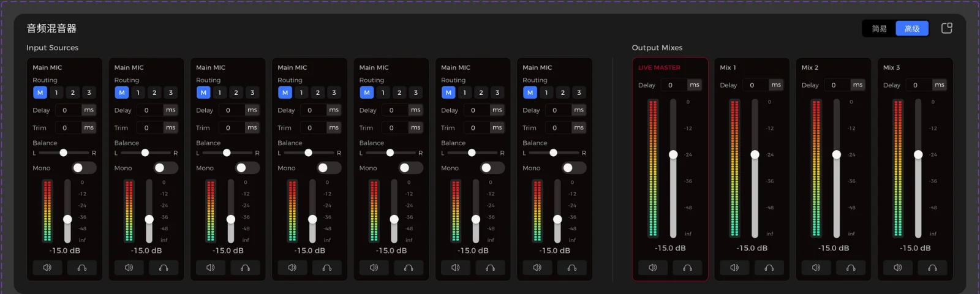Click headphone icon on second Main MIC channel

164,268
